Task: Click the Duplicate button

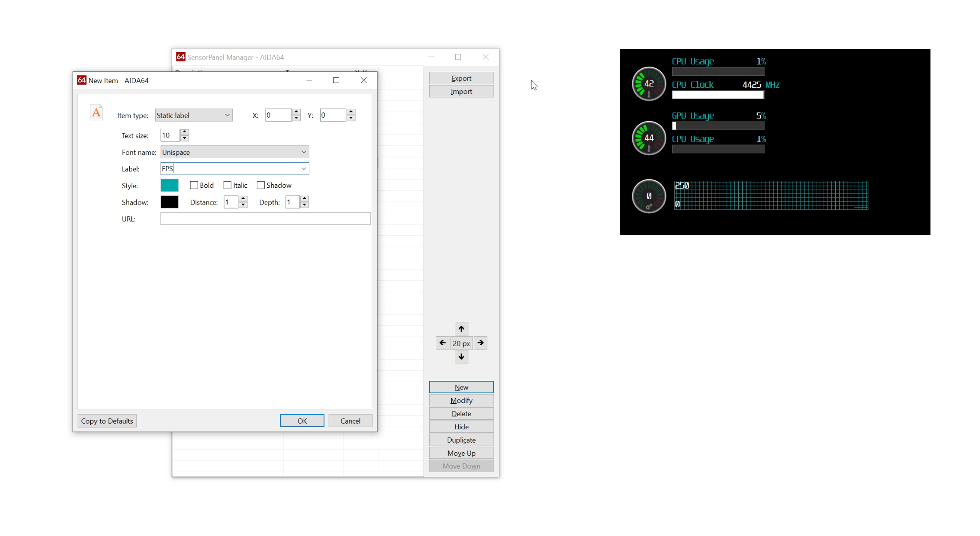Action: coord(461,440)
